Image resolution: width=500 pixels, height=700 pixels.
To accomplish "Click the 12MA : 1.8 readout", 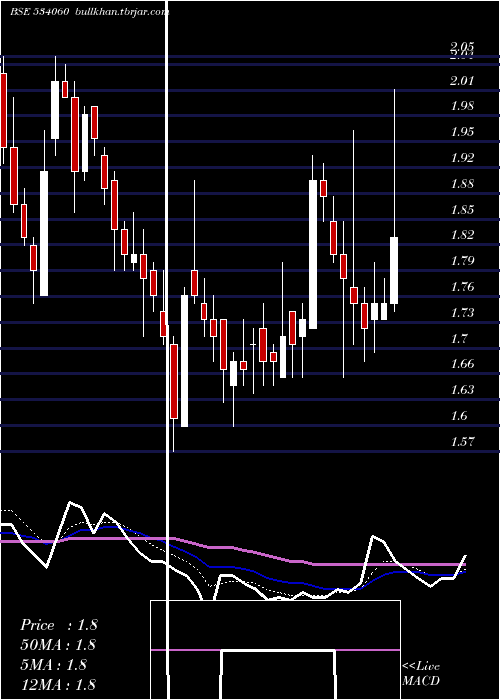I will coord(58,684).
